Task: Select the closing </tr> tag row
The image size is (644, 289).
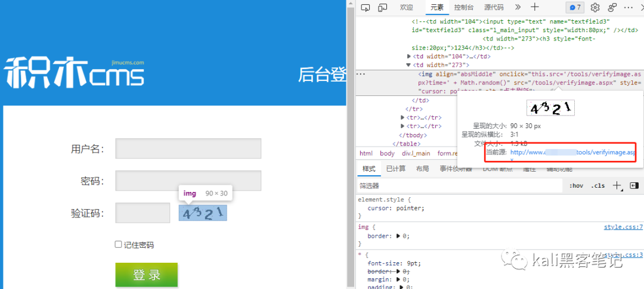Action: 414,109
